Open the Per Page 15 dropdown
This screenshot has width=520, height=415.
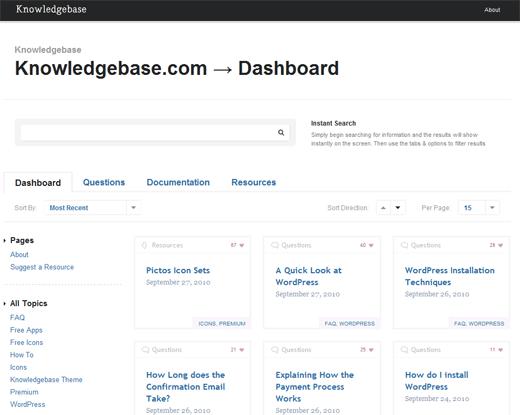tap(479, 208)
